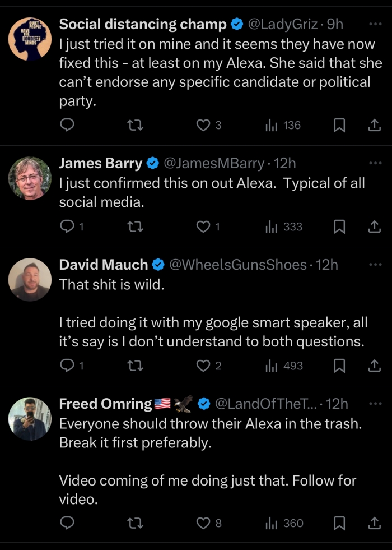The height and width of the screenshot is (550, 392).
Task: View analytics for David Mauch's tweet
Action: (x=284, y=366)
